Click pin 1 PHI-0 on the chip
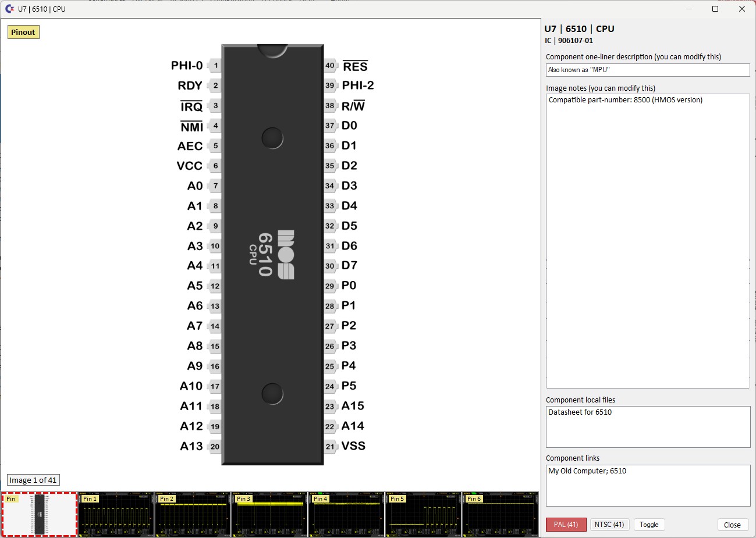The width and height of the screenshot is (756, 538). pos(215,66)
